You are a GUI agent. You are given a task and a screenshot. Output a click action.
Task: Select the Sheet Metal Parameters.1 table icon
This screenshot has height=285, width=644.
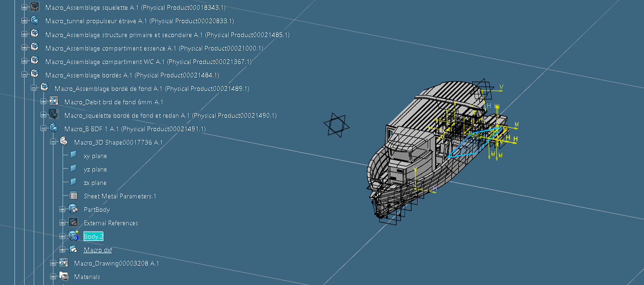(73, 196)
